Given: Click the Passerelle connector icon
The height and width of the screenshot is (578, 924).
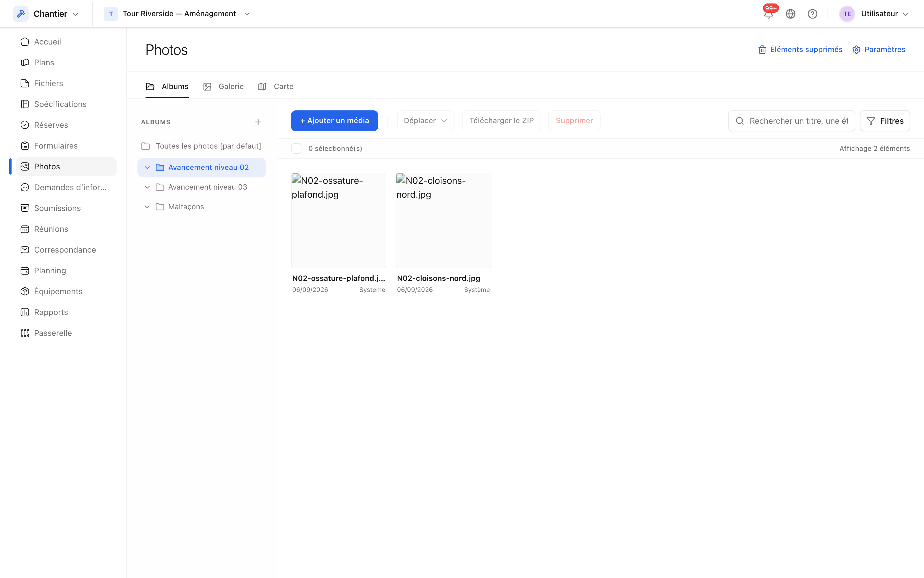Looking at the screenshot, I should pos(25,333).
